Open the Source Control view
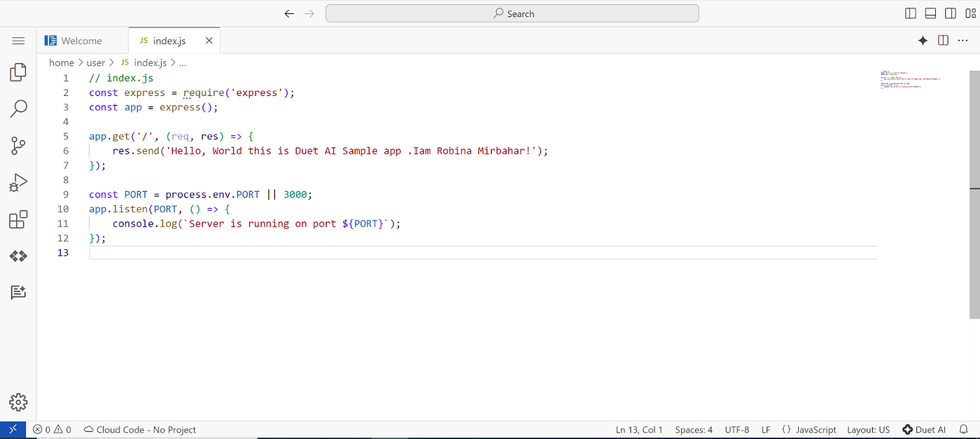 tap(18, 146)
